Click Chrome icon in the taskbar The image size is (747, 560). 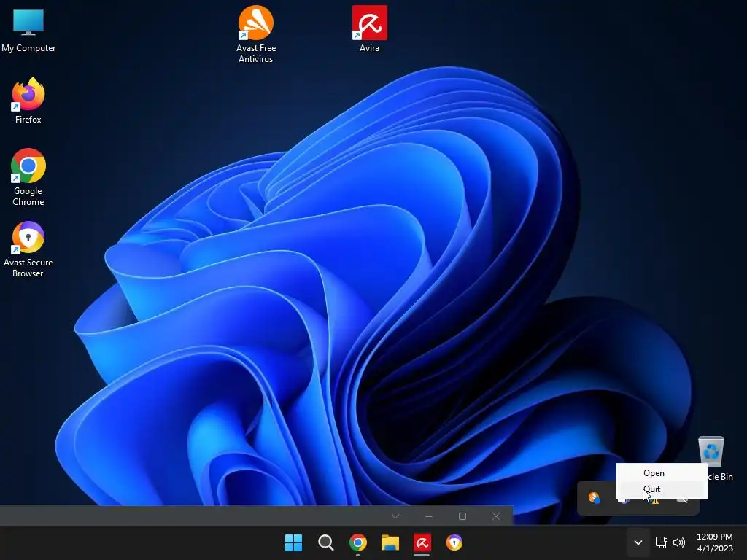pos(357,542)
